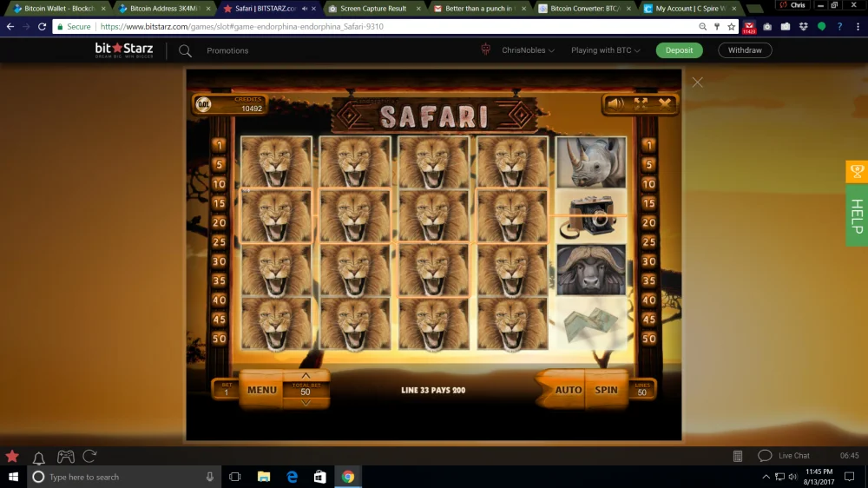Click the rhino symbol on the reel
Screen dimensions: 868x488
click(591, 162)
